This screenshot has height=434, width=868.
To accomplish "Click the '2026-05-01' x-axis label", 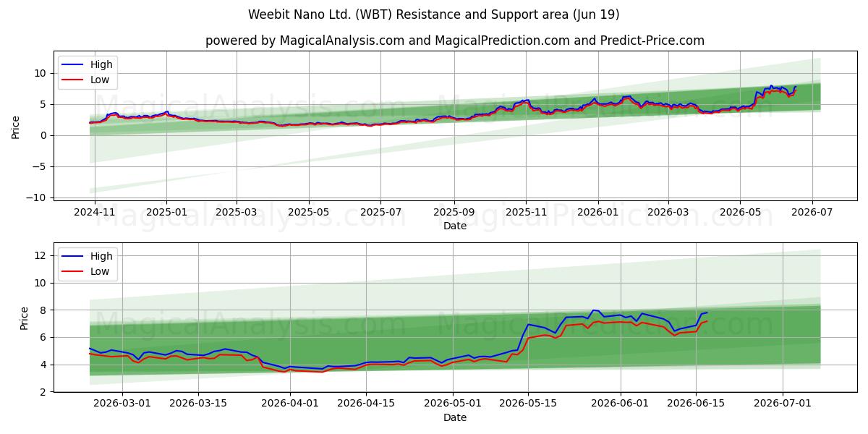I will click(452, 405).
